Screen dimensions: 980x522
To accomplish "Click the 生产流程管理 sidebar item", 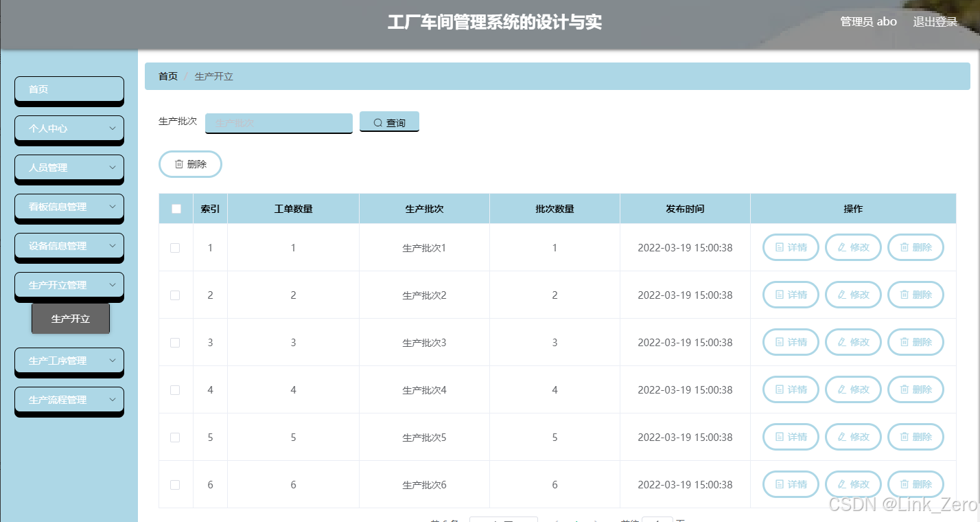I will coord(69,399).
